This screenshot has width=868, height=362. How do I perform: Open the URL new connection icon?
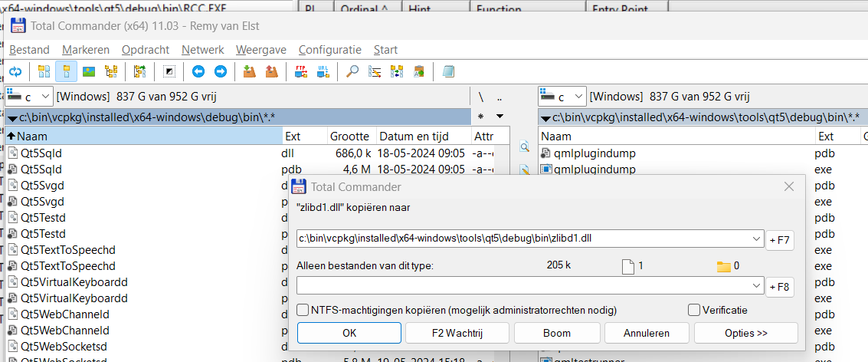(x=323, y=71)
